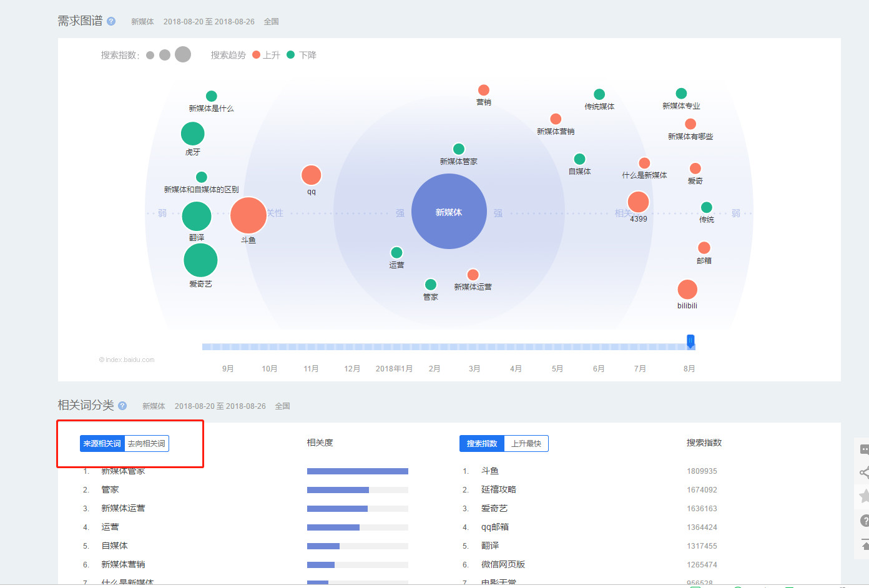Switch to the 去向相关词 tab

coord(147,444)
